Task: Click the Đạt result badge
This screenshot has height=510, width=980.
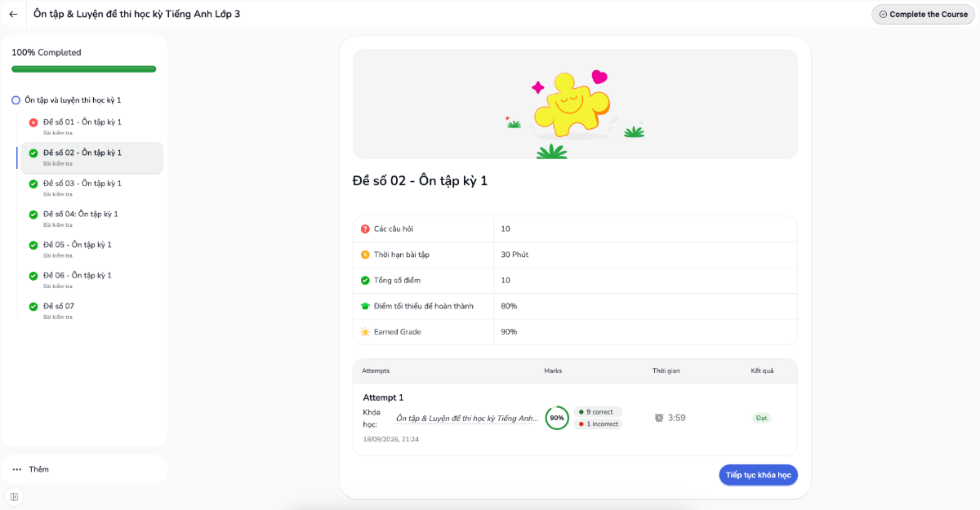Action: [762, 418]
